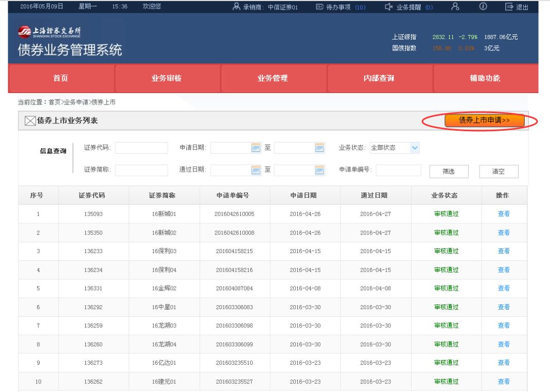
Task: Click 查看 for 16建元01
Action: 504,382
